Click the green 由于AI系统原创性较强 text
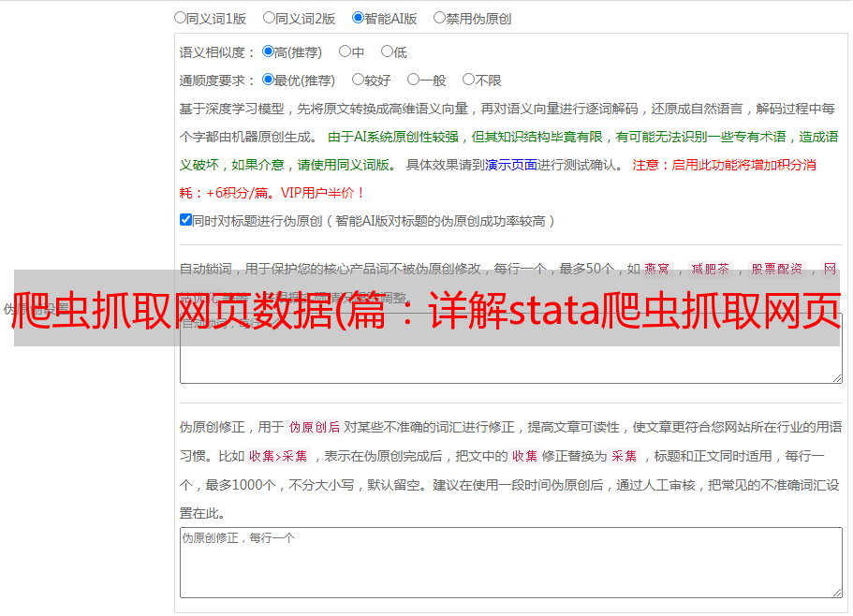The image size is (853, 616). click(x=393, y=137)
